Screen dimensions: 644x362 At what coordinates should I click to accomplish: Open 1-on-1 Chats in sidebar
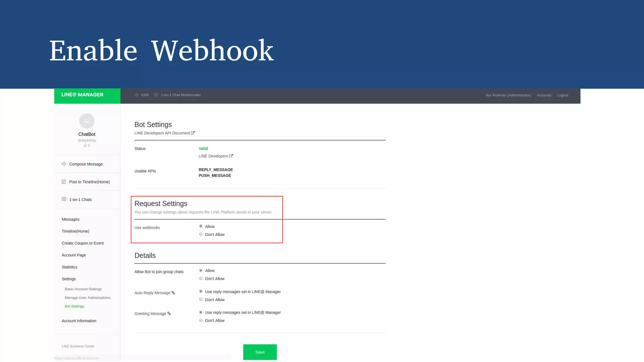point(80,200)
